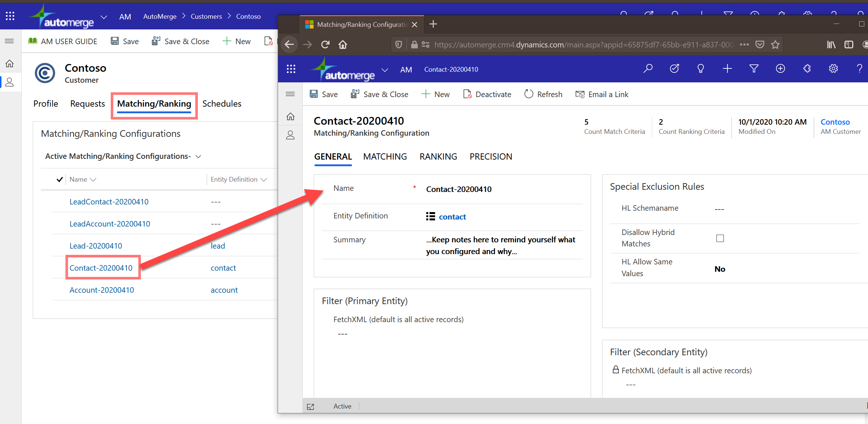Open the RANKING tab
The height and width of the screenshot is (424, 868).
pos(438,157)
